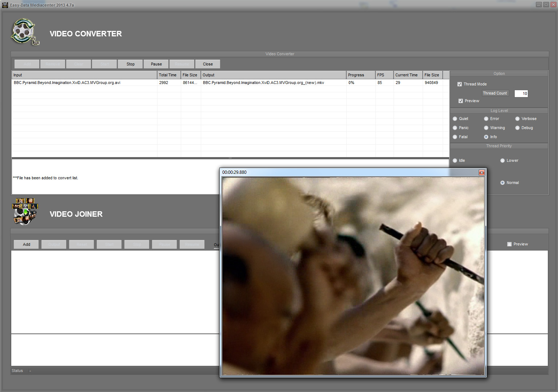The width and height of the screenshot is (558, 392).
Task: Click the Video Joiner filmstrip icon
Action: click(x=25, y=212)
